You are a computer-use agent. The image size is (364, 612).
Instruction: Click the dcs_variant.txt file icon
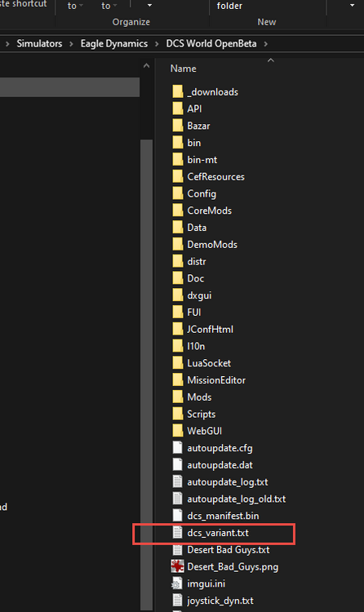pos(177,533)
